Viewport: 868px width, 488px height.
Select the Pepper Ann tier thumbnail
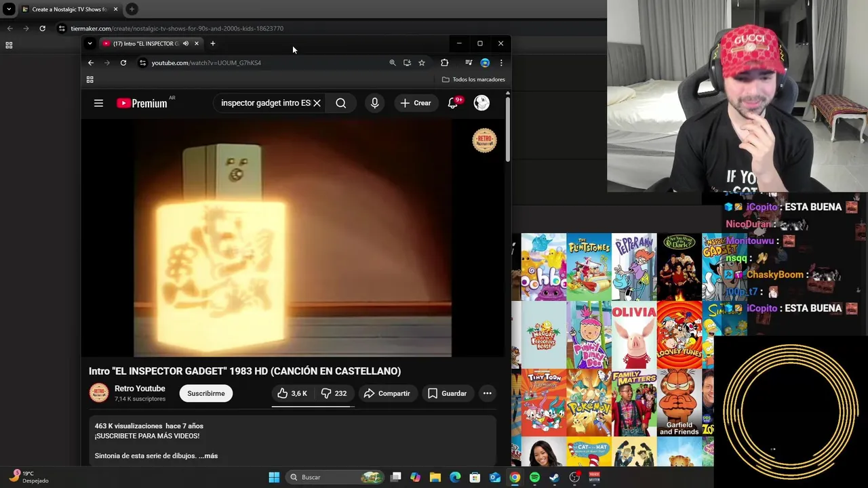634,267
